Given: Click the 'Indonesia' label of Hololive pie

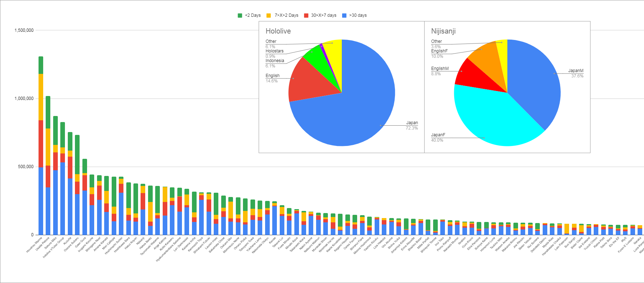Looking at the screenshot, I should coord(275,61).
